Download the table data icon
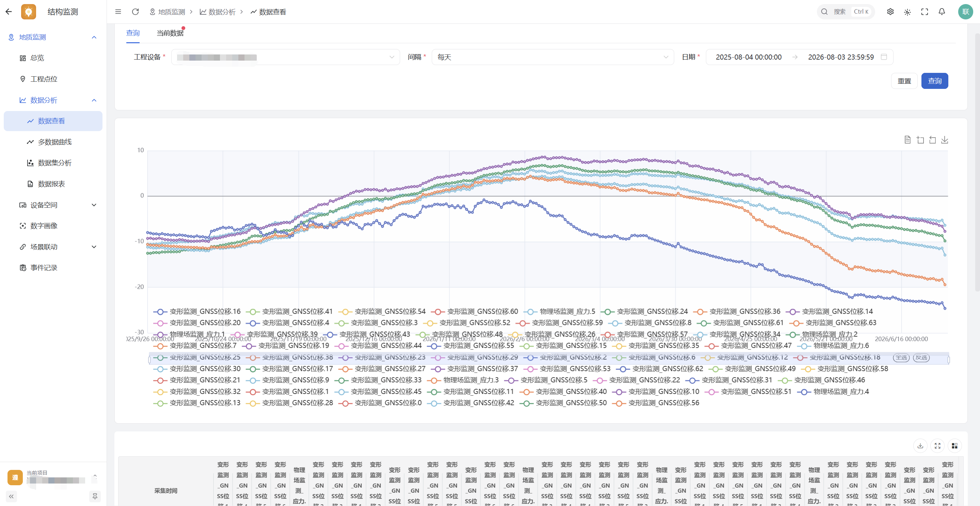This screenshot has height=506, width=980. click(x=920, y=445)
